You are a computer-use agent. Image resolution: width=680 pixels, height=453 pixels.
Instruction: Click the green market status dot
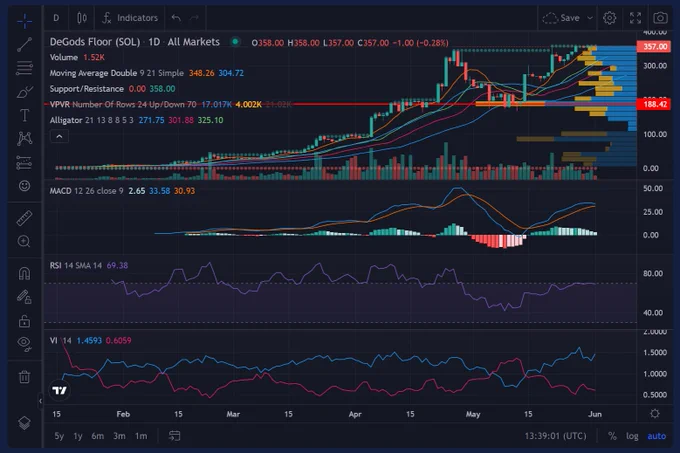coord(235,42)
